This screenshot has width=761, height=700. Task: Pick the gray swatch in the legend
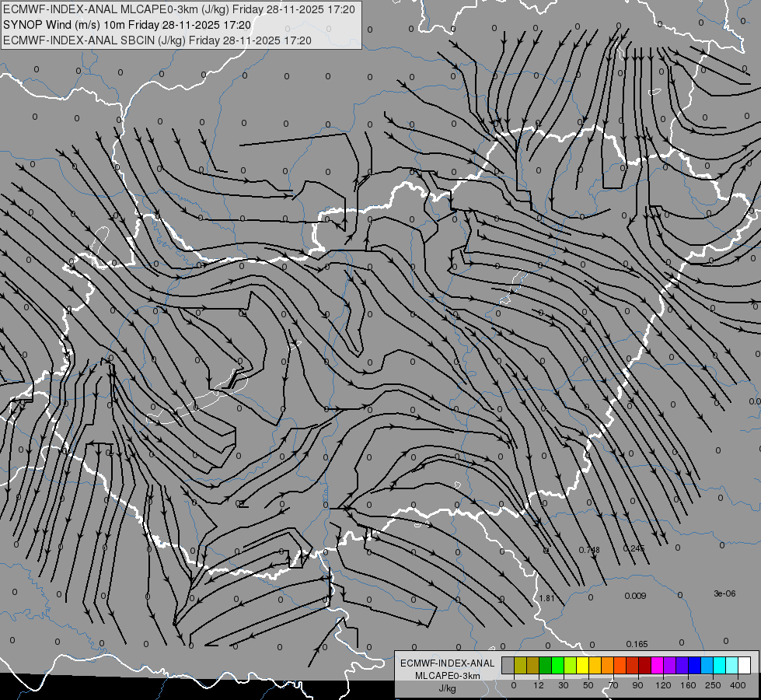pos(508,665)
